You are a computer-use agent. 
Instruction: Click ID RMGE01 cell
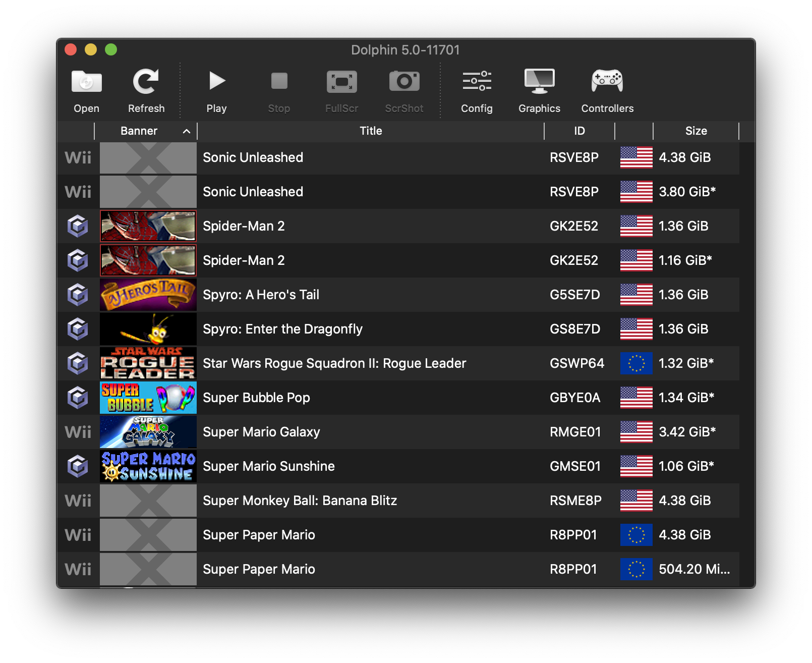tap(575, 432)
